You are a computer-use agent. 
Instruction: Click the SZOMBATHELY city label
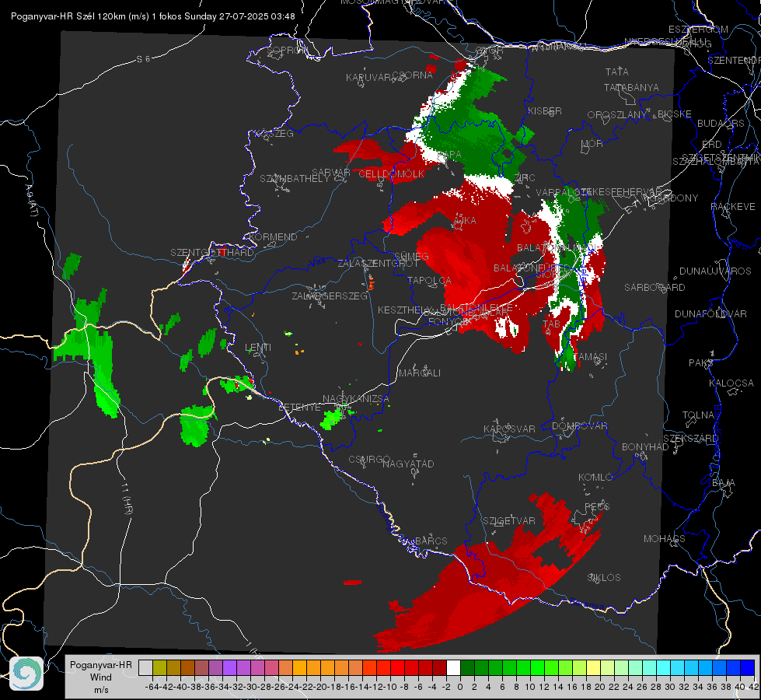point(294,179)
